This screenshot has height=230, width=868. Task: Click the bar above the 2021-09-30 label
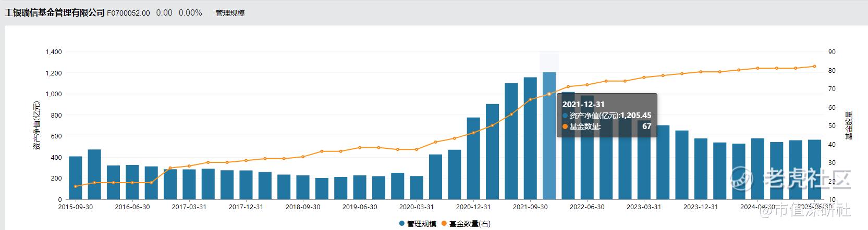click(x=530, y=138)
